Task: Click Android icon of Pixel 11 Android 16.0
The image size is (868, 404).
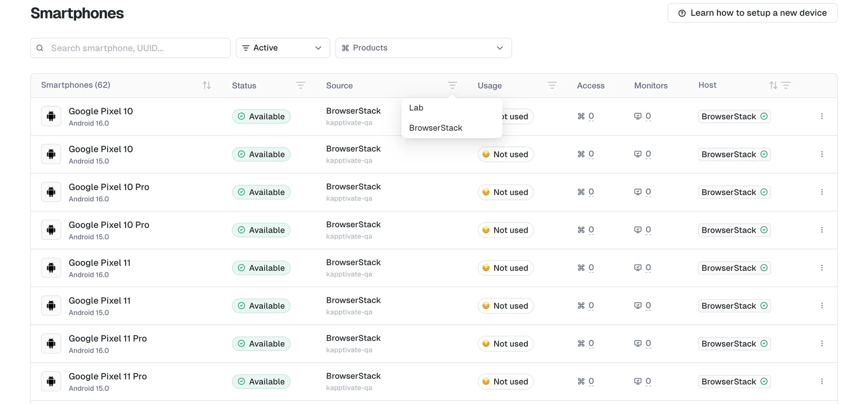Action: (x=51, y=268)
